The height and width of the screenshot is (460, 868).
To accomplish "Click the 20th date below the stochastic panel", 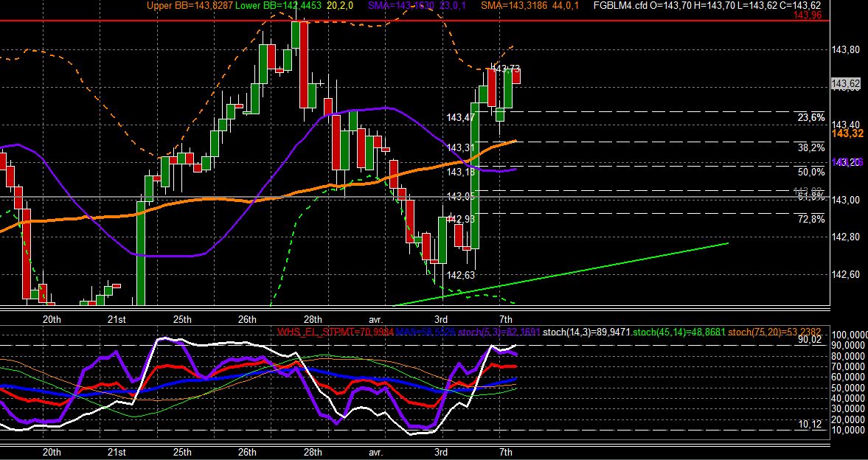I will pyautogui.click(x=52, y=452).
